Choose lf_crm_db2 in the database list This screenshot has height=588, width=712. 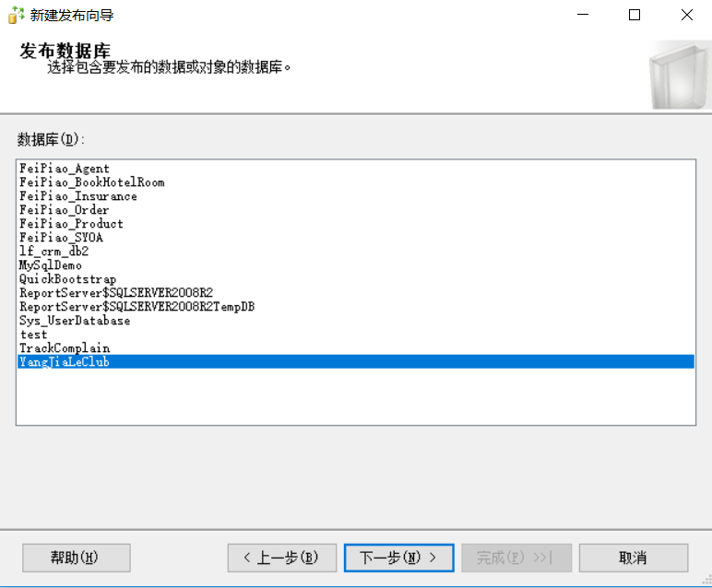(53, 252)
